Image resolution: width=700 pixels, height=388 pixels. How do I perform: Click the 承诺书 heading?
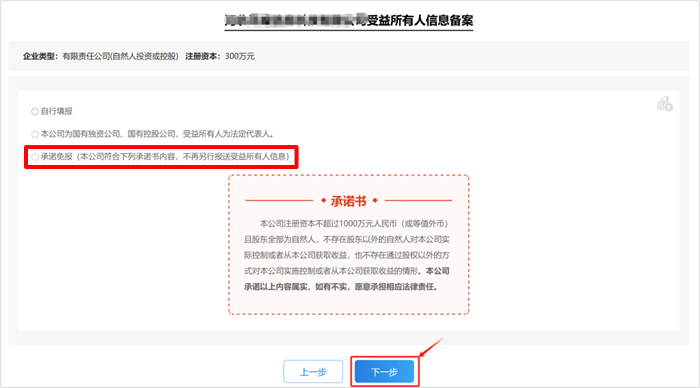tap(349, 201)
